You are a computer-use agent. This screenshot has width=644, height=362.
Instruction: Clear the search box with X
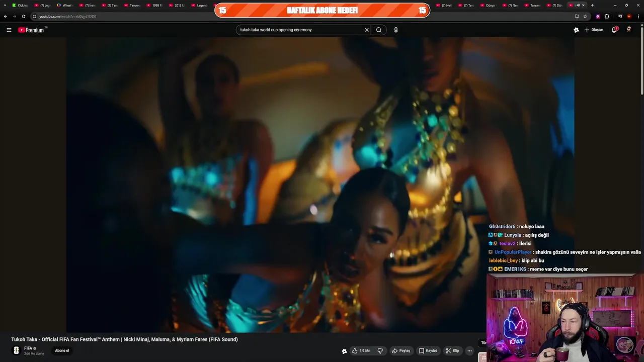click(x=367, y=30)
